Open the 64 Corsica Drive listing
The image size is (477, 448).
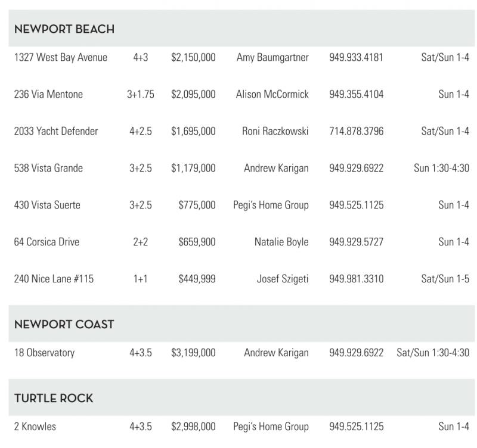coord(47,242)
